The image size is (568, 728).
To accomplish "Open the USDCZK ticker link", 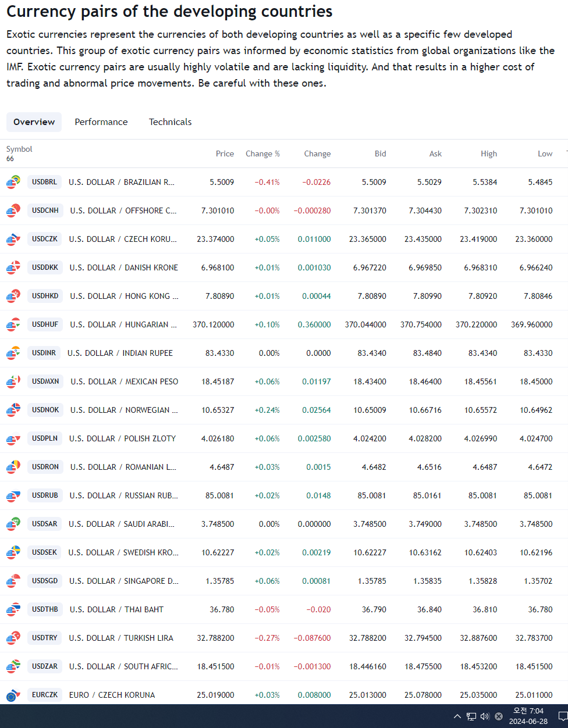I will click(x=44, y=239).
